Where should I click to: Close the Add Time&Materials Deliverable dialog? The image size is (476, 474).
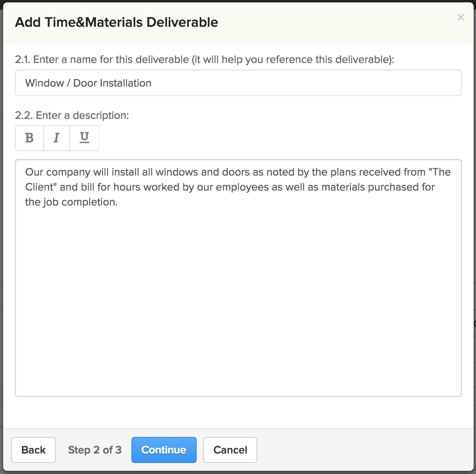[x=461, y=17]
